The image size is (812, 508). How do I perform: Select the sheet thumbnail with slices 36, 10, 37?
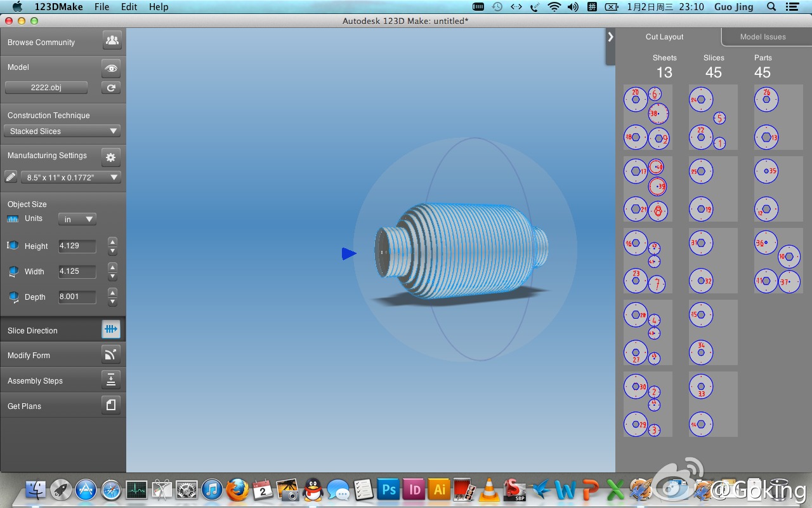pos(778,261)
